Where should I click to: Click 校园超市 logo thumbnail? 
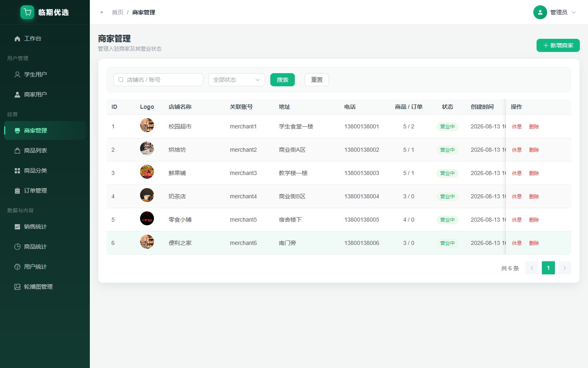point(147,125)
